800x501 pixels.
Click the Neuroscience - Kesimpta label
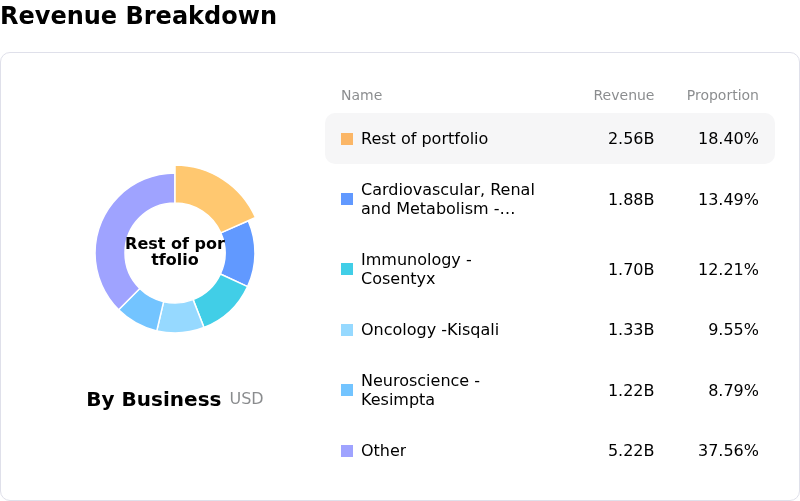pos(420,390)
